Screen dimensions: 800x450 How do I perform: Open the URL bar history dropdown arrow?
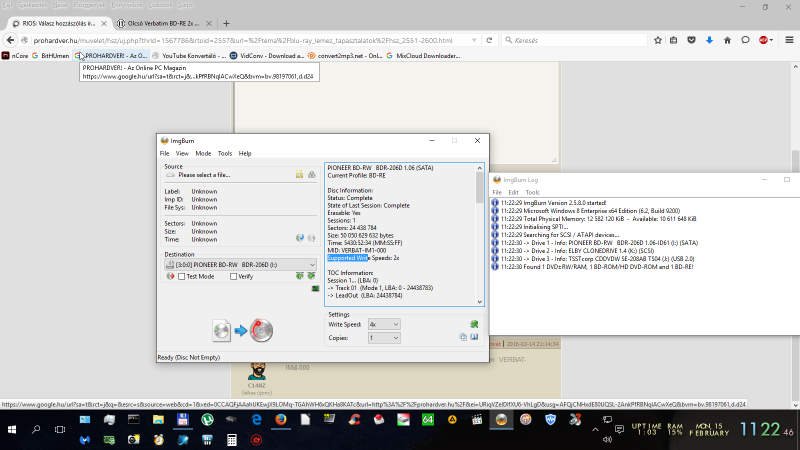(474, 40)
